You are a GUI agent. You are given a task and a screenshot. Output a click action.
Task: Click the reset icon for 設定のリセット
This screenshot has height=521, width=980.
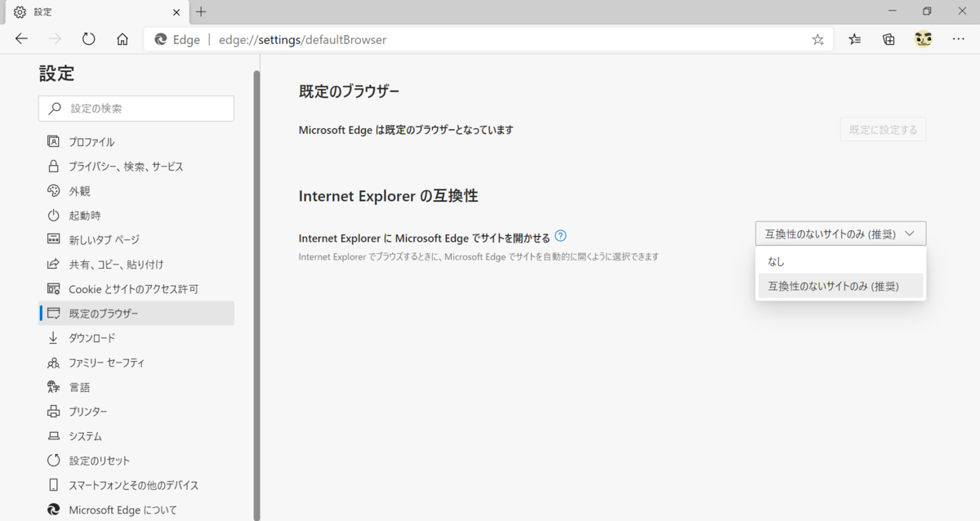(54, 460)
